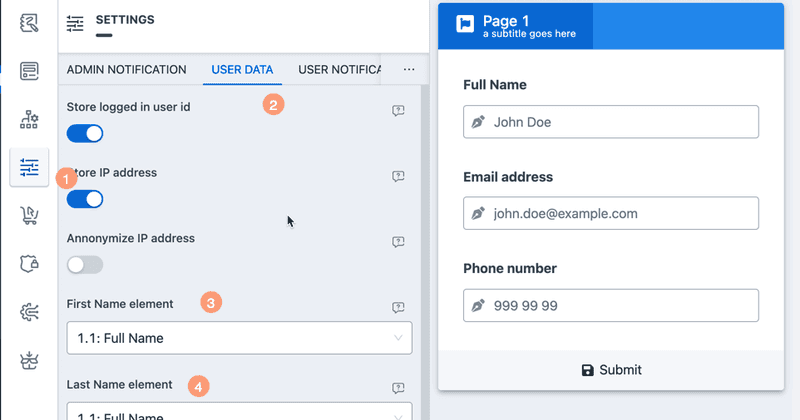Open the form builder sidebar icon at top
Screen dimensions: 800x420
(x=29, y=23)
